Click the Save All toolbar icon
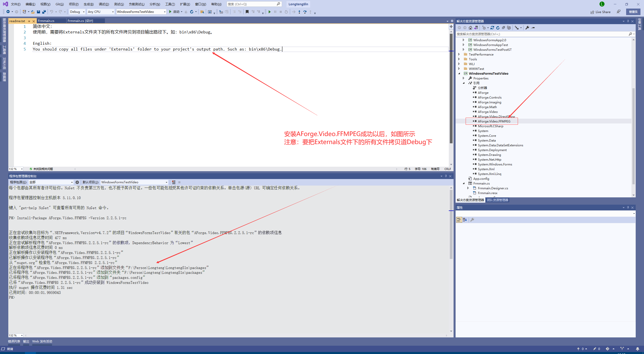 tap(44, 12)
